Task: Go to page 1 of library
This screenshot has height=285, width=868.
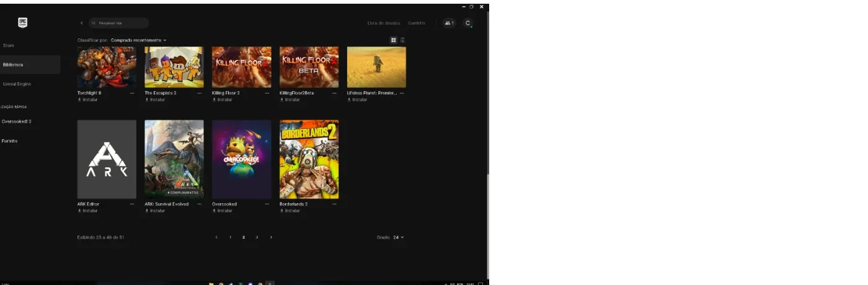Action: tap(230, 237)
